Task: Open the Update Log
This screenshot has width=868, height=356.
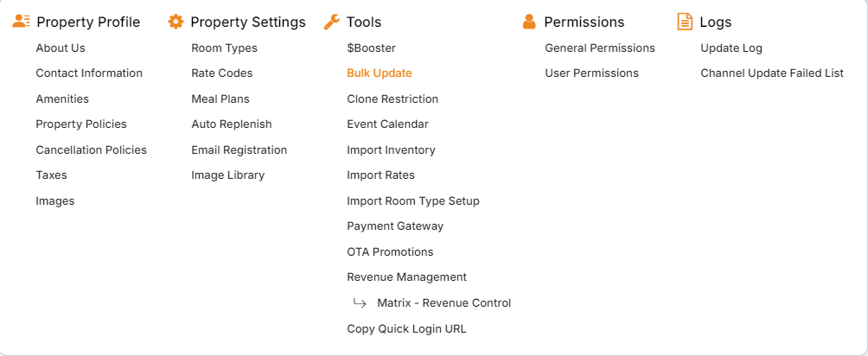Action: 731,48
